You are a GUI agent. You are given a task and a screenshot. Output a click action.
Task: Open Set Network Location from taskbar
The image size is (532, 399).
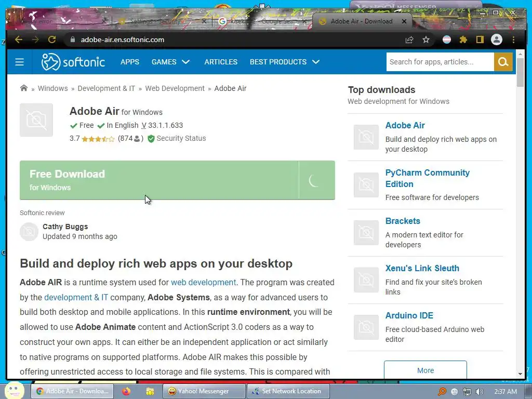(288, 391)
